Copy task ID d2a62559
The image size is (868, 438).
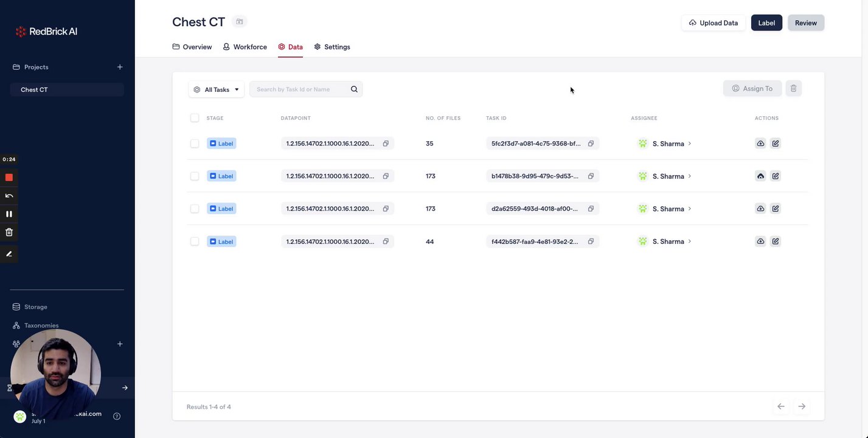[x=591, y=209]
